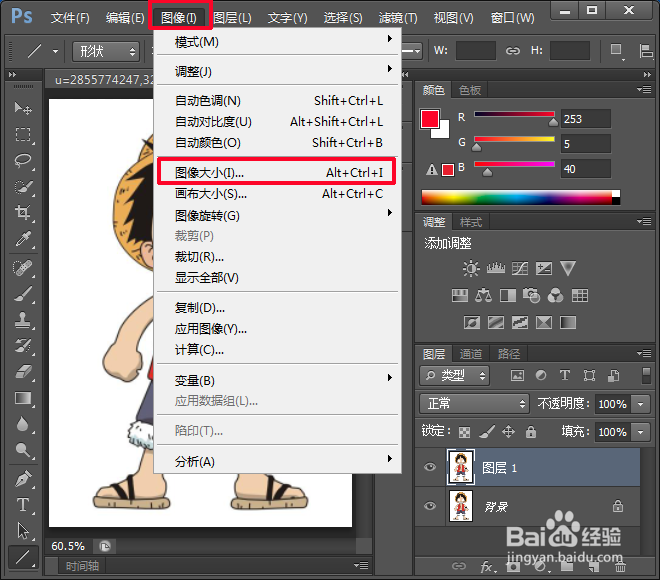Select the Horizontal Type tool
The image size is (660, 580).
click(x=23, y=505)
